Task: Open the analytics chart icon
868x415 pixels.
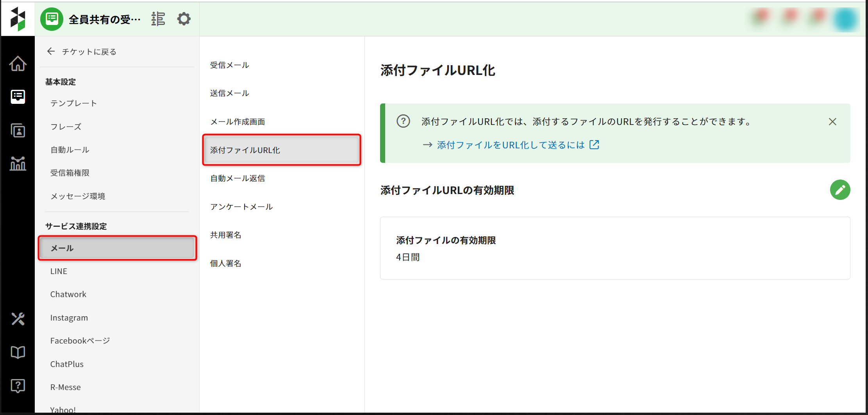Action: [x=18, y=164]
